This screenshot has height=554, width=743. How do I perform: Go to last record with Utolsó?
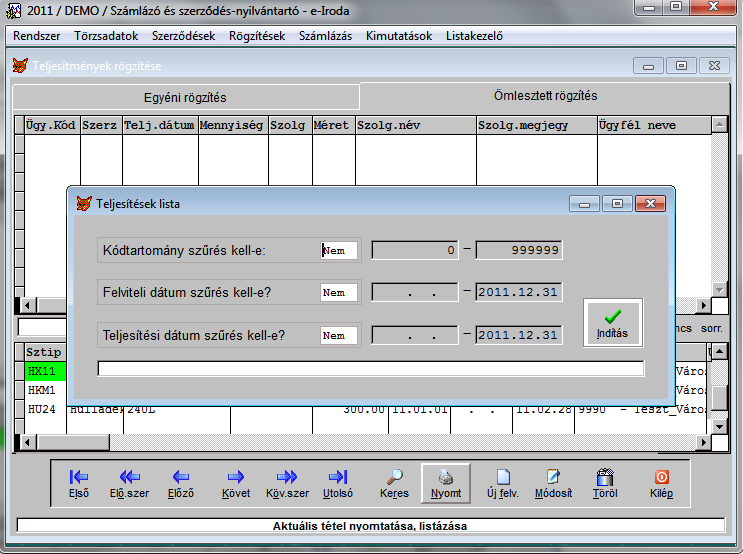coord(338,484)
